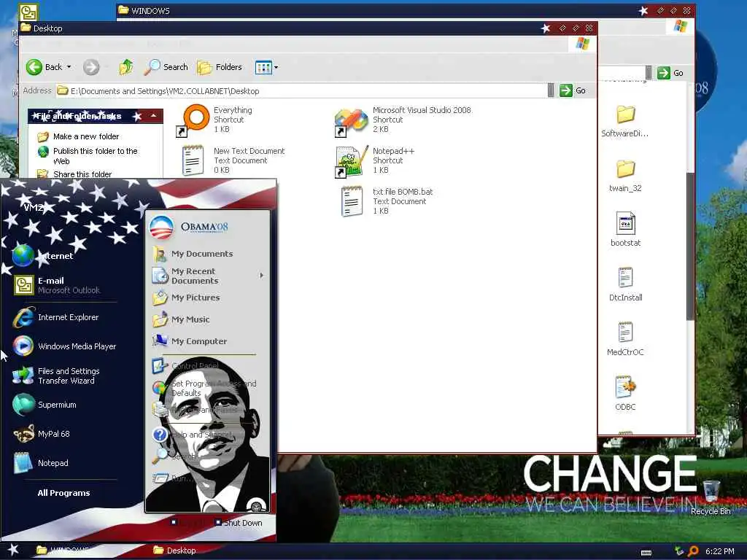Launch MyPal 68 from Start menu
The image size is (747, 560).
tap(42, 434)
